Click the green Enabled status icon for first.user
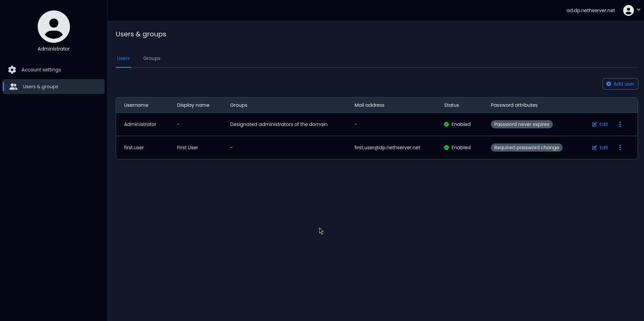Image resolution: width=644 pixels, height=321 pixels. 446,148
